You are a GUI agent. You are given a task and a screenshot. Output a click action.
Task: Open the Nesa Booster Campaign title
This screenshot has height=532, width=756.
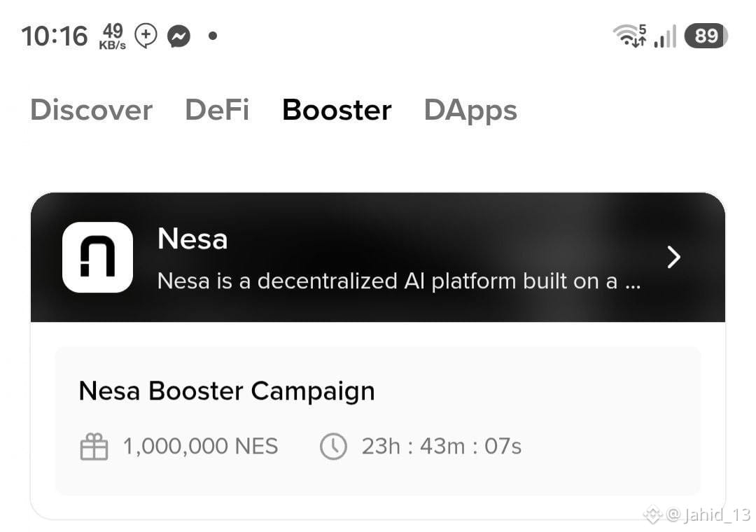[227, 391]
